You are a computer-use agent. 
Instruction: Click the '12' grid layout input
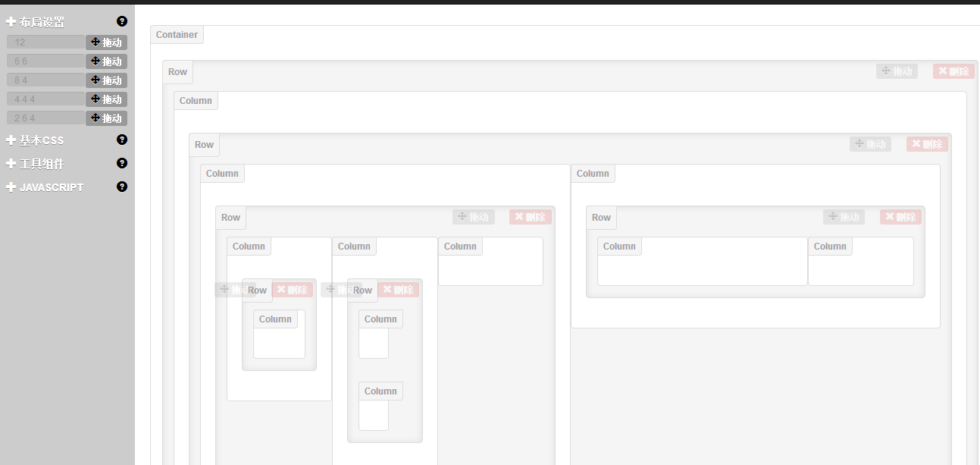[x=45, y=42]
